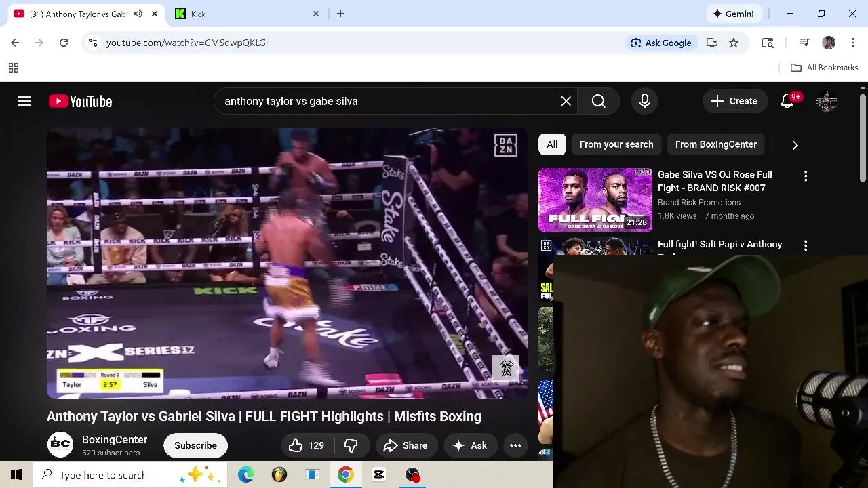The image size is (868, 488).
Task: Install app icon in address bar
Action: [x=712, y=43]
